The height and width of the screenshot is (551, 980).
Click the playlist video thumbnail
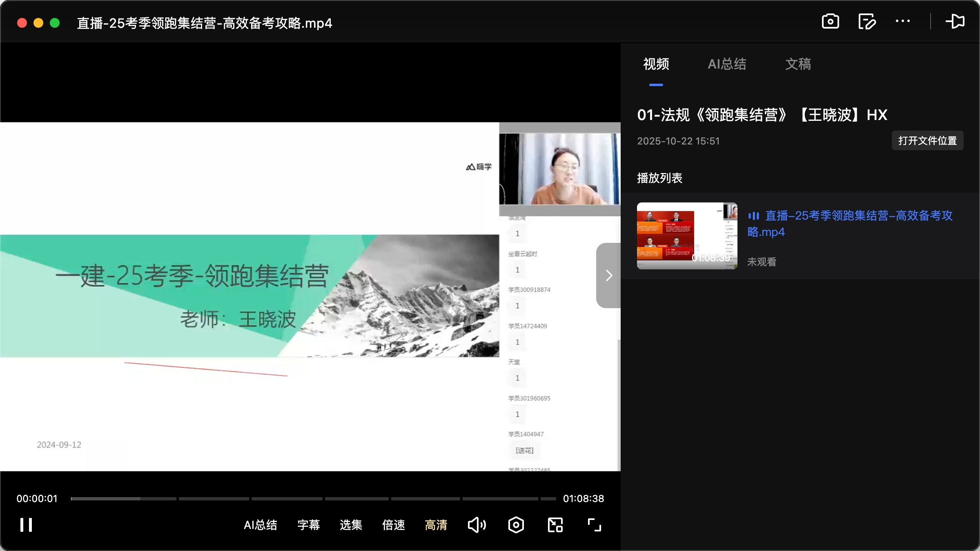pyautogui.click(x=686, y=236)
